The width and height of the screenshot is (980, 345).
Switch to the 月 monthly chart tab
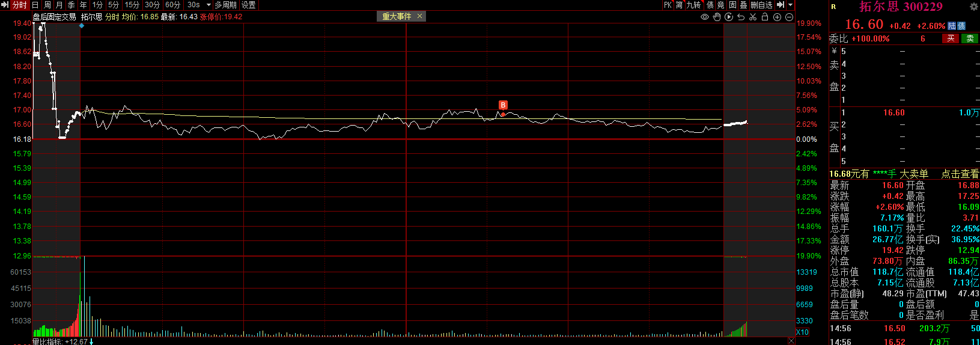click(59, 5)
